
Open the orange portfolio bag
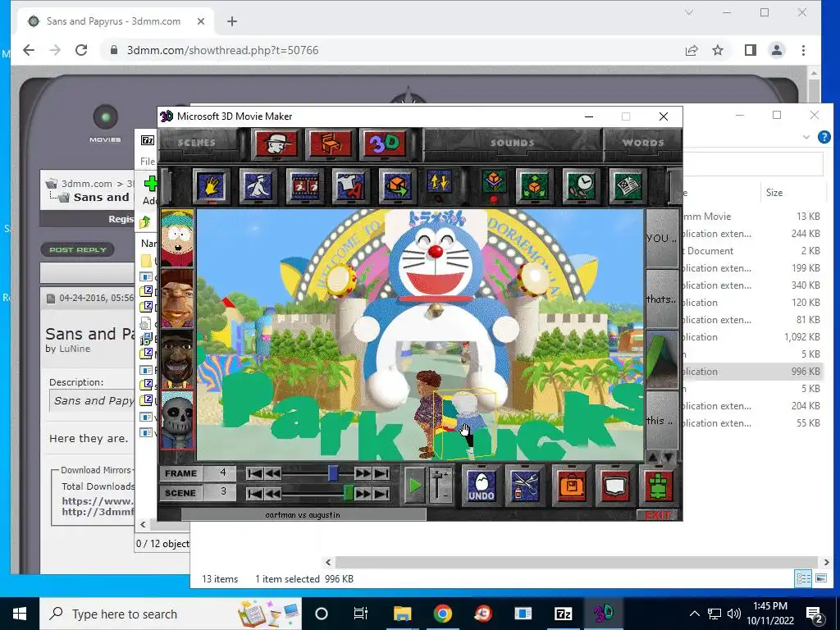pos(572,486)
